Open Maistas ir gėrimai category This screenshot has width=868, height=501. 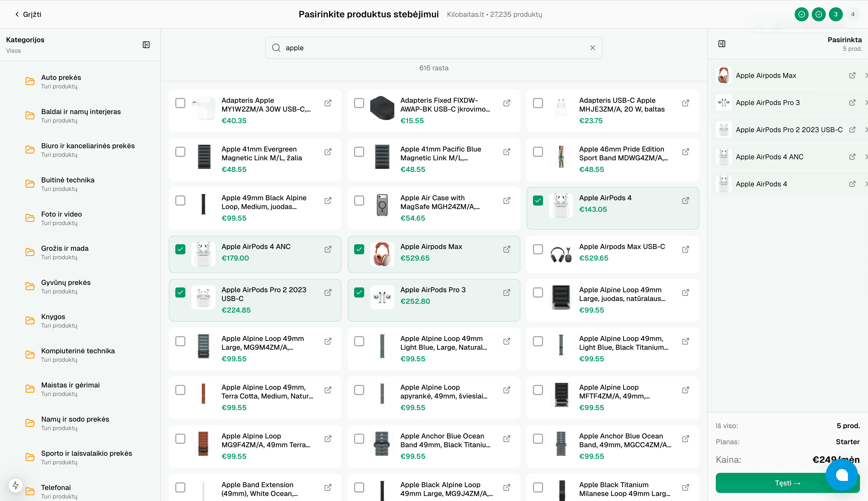[x=80, y=389]
